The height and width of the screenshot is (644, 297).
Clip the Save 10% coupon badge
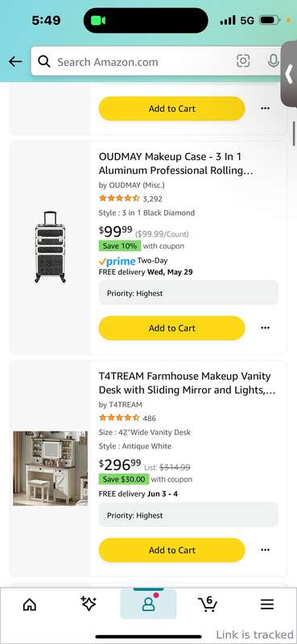(120, 246)
